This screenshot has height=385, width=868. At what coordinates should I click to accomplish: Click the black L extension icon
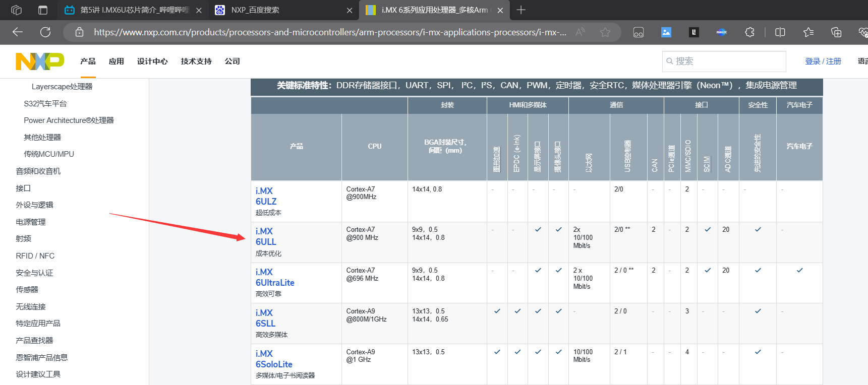(x=694, y=32)
